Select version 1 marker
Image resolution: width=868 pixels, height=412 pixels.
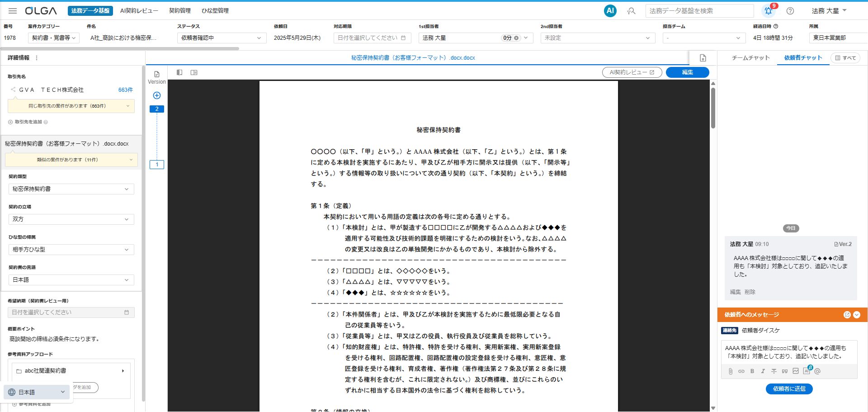coord(157,165)
